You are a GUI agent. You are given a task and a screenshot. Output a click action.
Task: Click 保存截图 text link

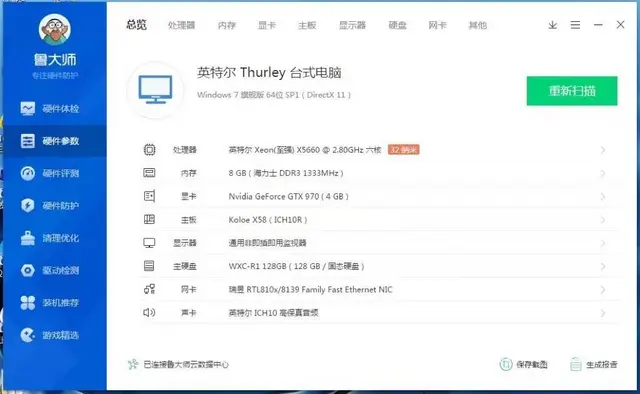coord(532,364)
